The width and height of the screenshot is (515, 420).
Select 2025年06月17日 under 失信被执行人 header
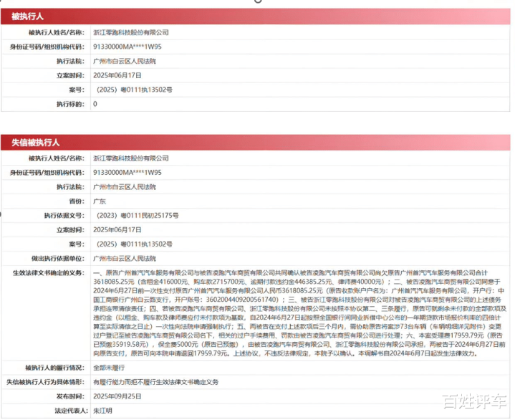point(117,230)
